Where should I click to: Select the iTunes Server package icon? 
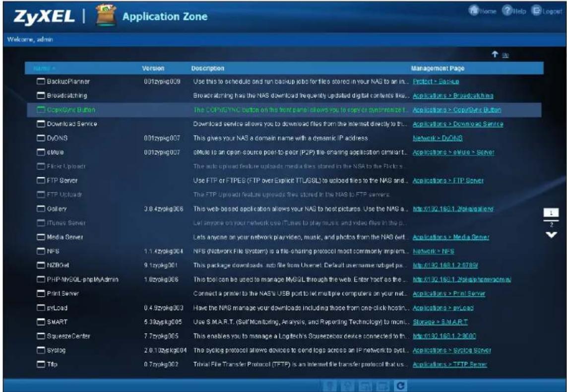coord(41,223)
